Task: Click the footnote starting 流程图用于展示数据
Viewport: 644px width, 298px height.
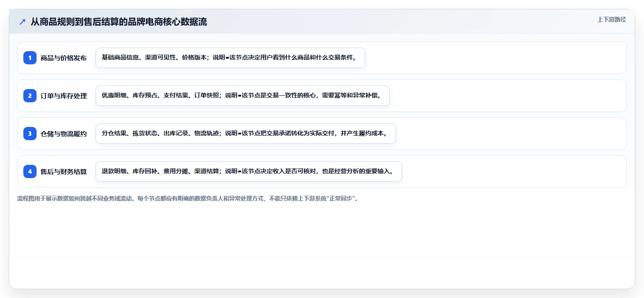Action: [189, 199]
